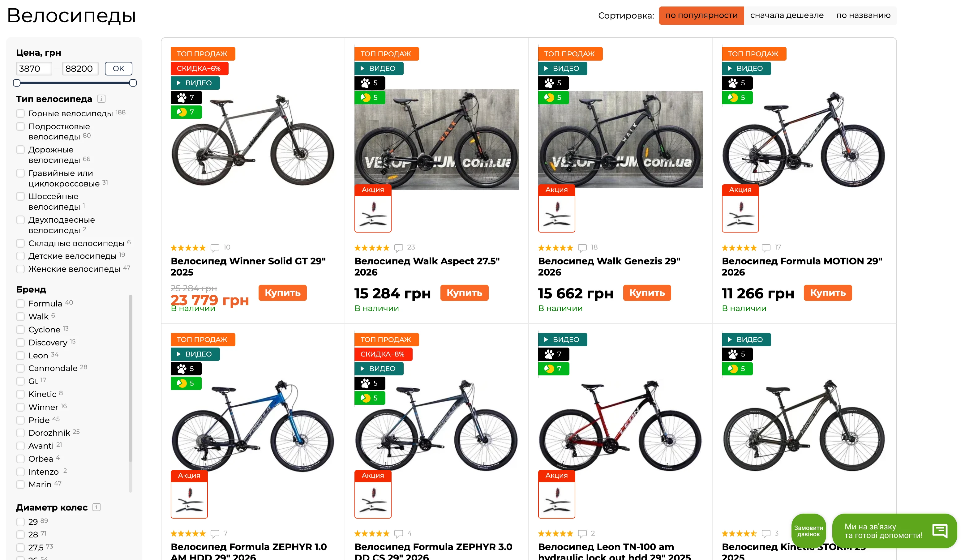Enable the Formula brand filter checkbox

[x=21, y=304]
